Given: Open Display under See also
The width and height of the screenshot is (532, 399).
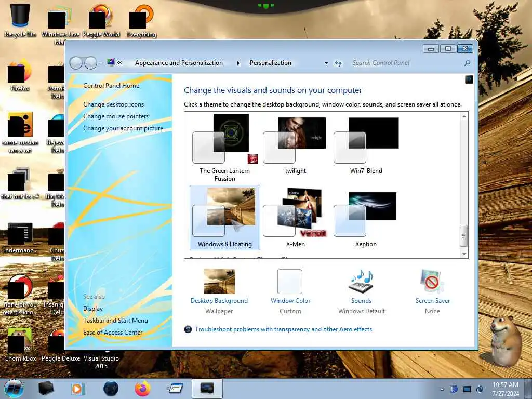Looking at the screenshot, I should pos(93,309).
